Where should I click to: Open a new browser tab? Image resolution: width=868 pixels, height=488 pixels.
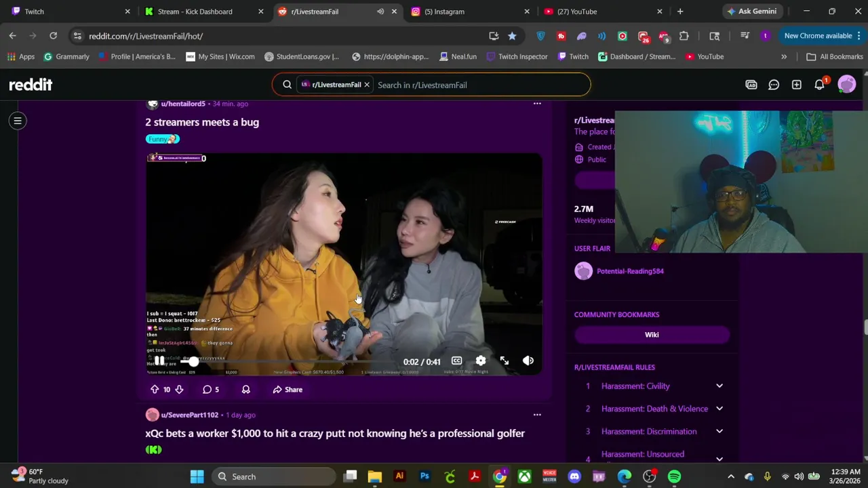pos(680,12)
